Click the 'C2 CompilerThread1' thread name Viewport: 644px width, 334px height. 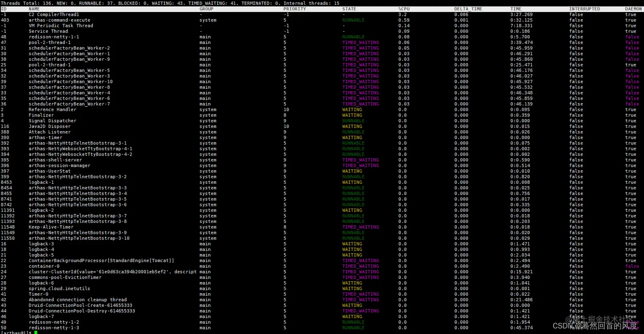coord(54,14)
